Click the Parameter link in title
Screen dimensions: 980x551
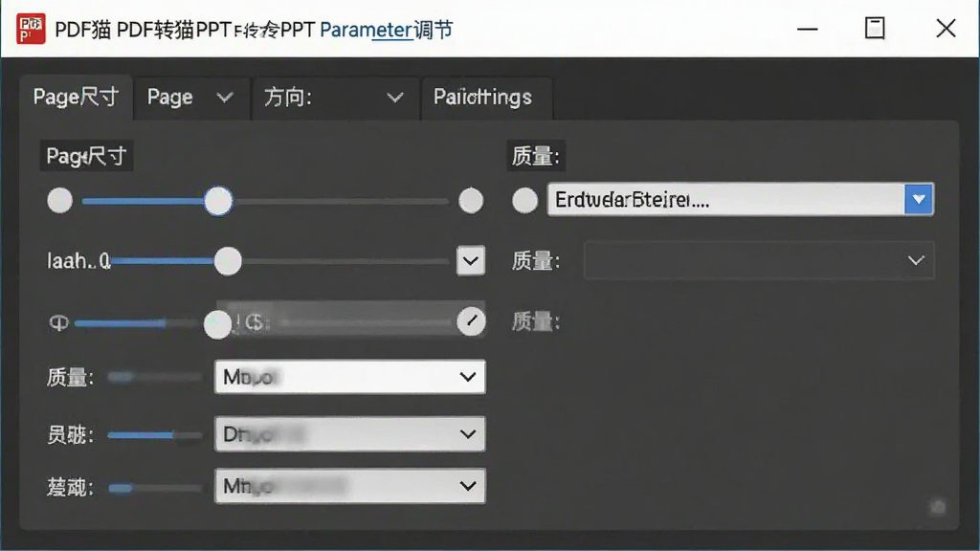click(367, 30)
